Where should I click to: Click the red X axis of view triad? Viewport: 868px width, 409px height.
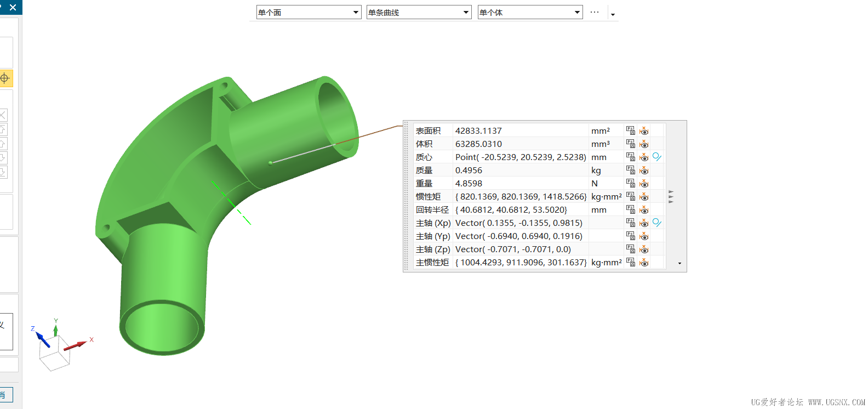pos(76,345)
